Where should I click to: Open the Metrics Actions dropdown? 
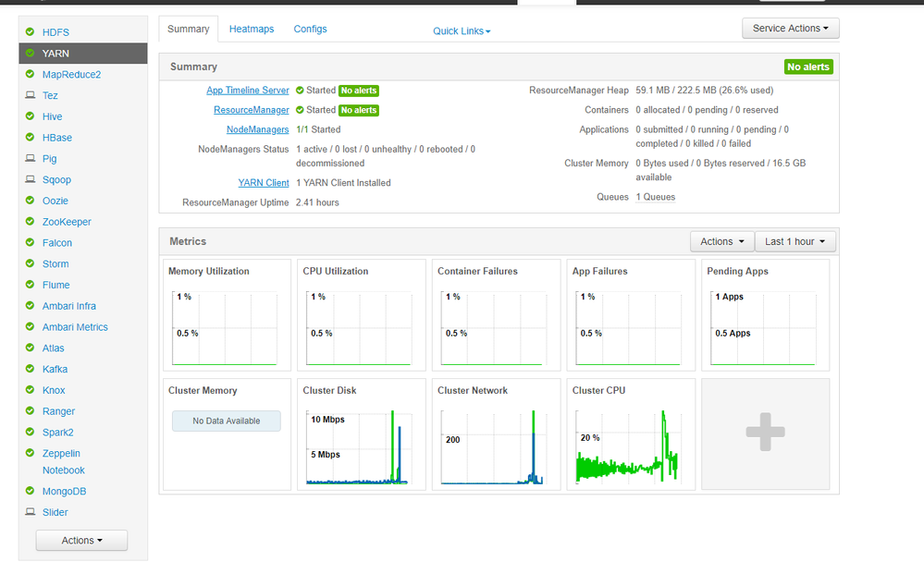coord(721,241)
